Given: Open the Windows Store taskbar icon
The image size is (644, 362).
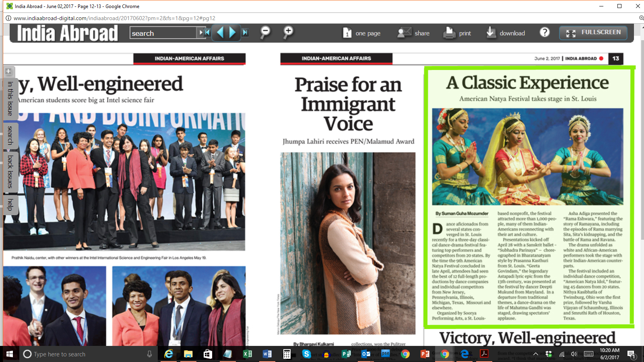Looking at the screenshot, I should tap(208, 354).
